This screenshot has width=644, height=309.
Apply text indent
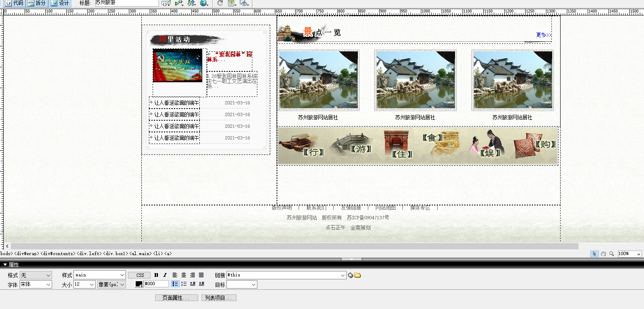(x=201, y=284)
